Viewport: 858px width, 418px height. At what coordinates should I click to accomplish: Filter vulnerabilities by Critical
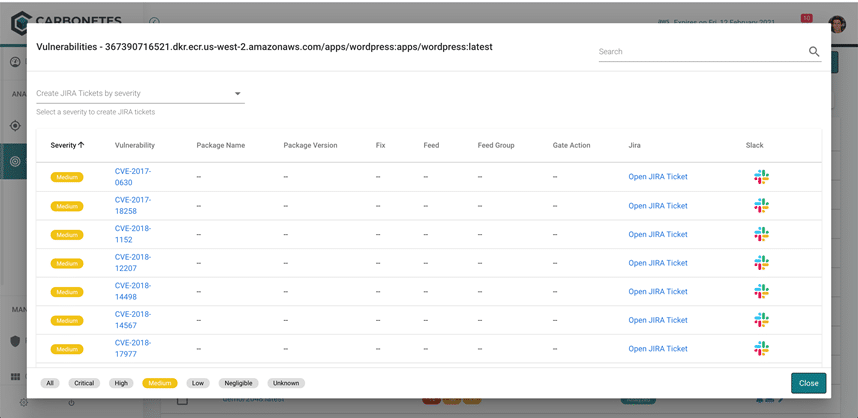pos(84,383)
